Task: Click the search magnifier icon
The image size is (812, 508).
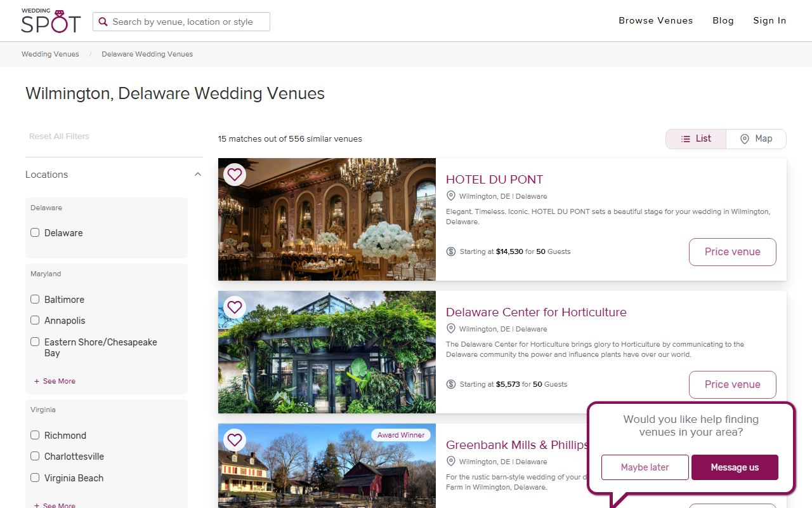Action: click(x=103, y=22)
